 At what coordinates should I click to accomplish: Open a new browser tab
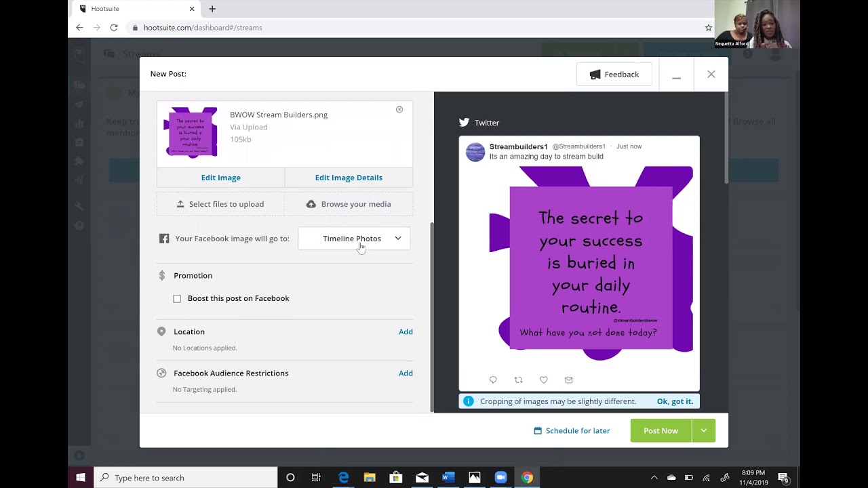pos(212,9)
